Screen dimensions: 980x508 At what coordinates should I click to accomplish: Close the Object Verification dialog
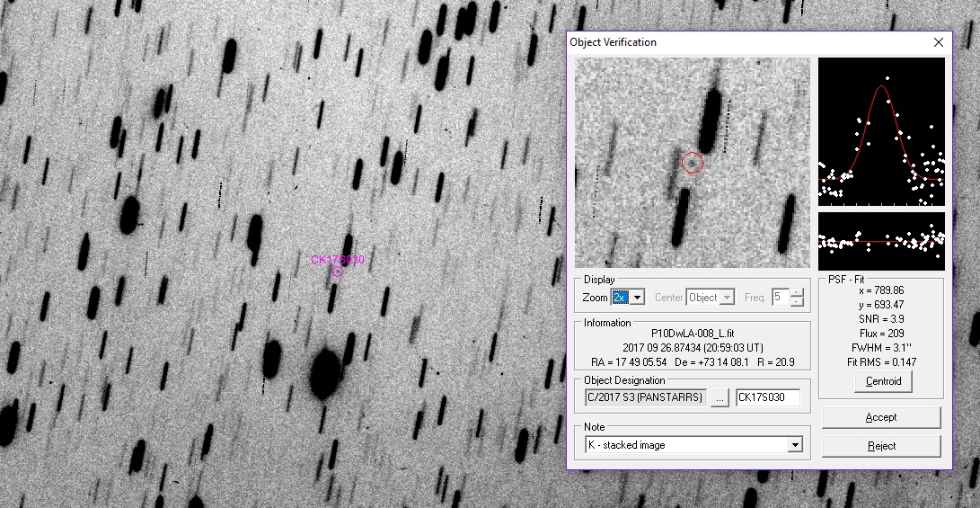pos(939,42)
